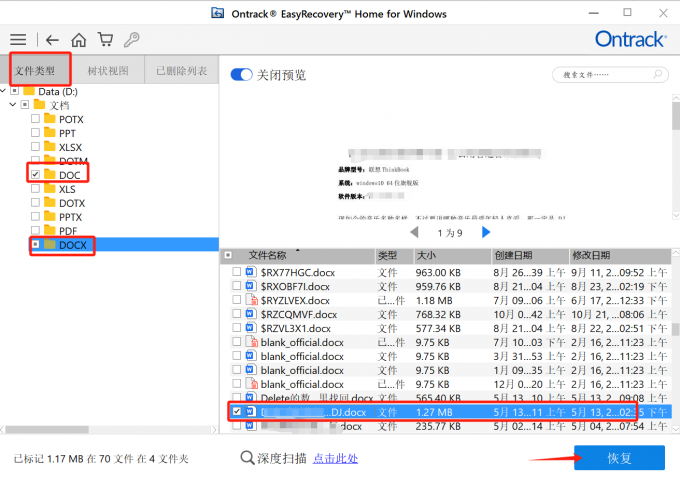
Task: Click the PPT folder icon
Action: [x=50, y=132]
